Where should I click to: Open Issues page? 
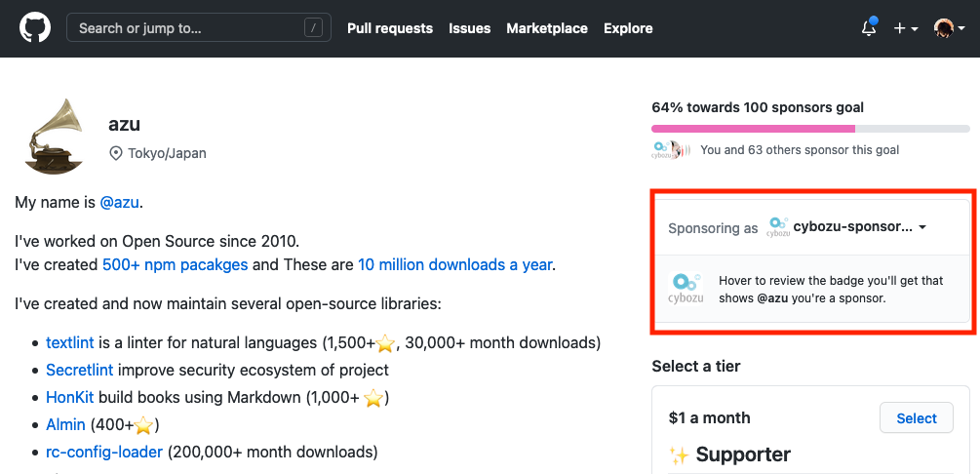469,28
